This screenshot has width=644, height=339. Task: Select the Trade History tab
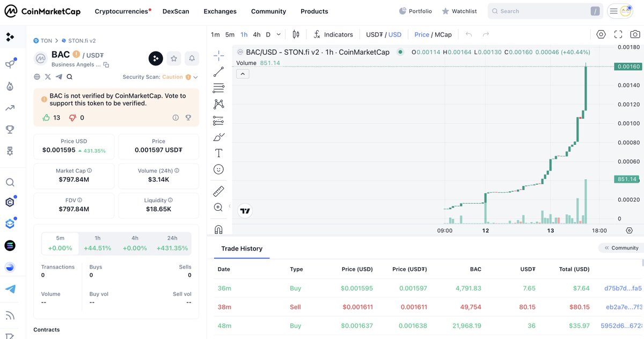tap(242, 248)
